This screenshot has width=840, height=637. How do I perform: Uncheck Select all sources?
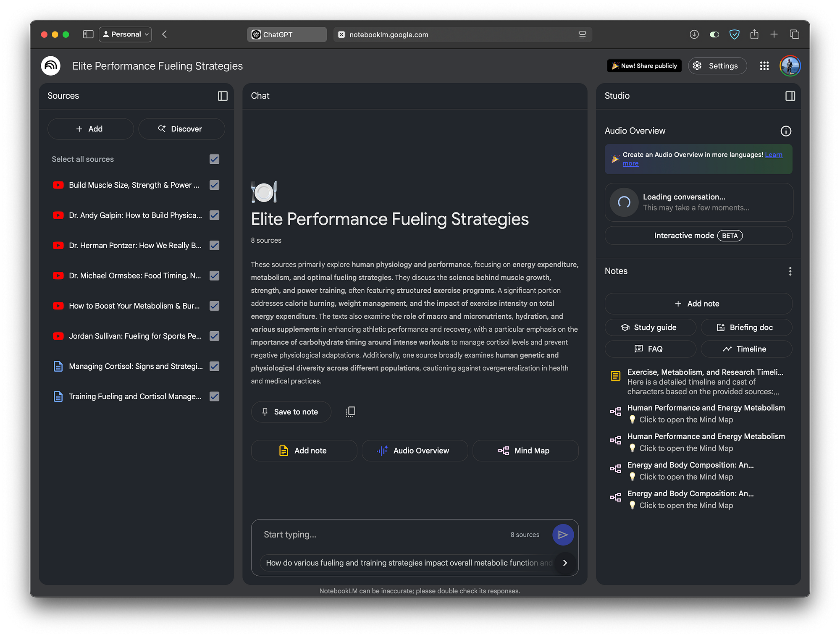pos(214,159)
